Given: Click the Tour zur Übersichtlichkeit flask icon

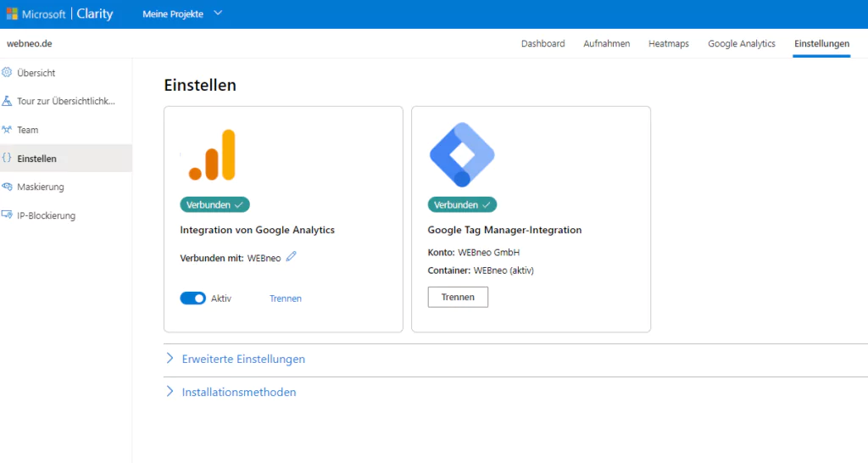Looking at the screenshot, I should pos(7,101).
